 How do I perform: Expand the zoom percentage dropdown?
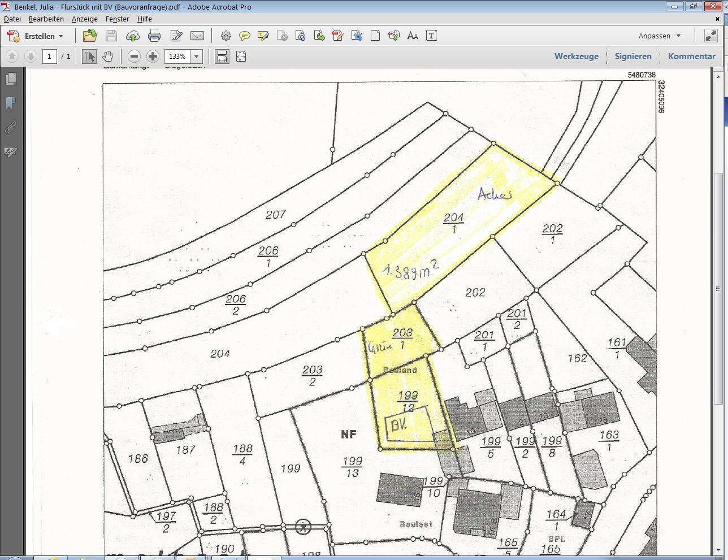click(197, 57)
